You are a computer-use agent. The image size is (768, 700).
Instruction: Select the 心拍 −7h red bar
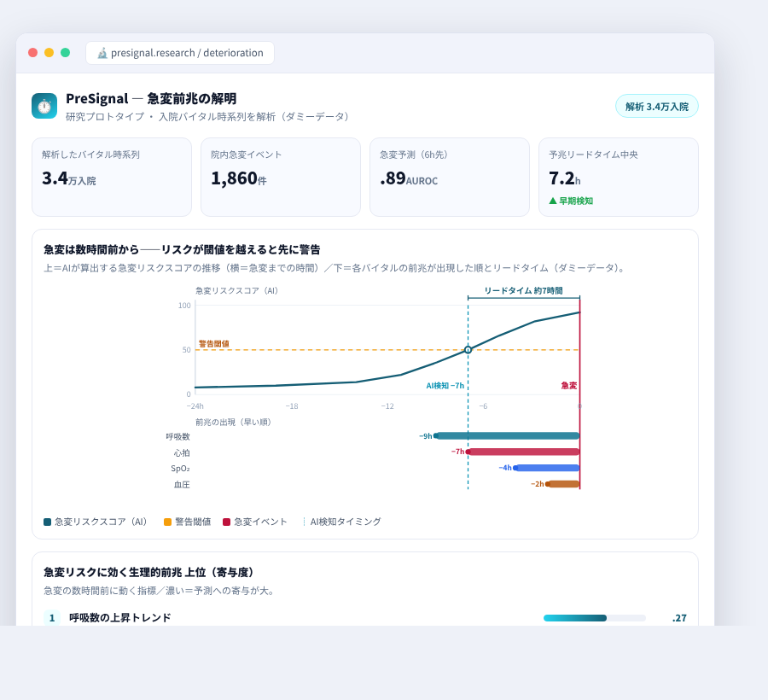[x=522, y=452]
